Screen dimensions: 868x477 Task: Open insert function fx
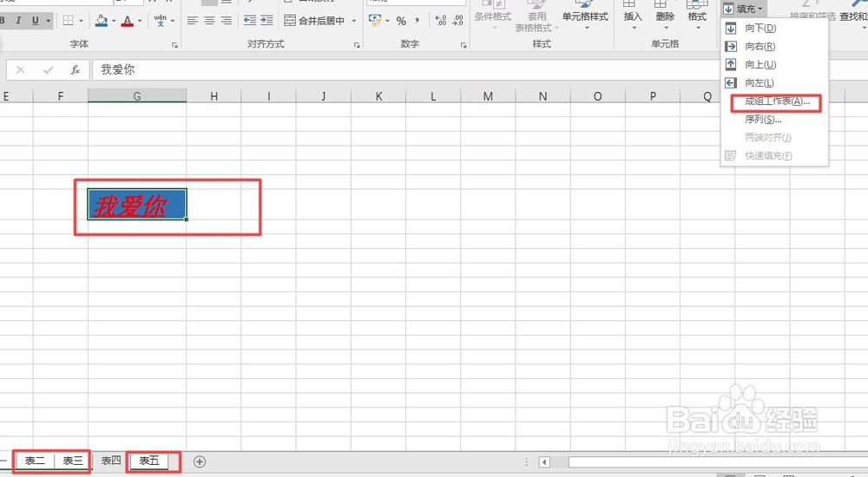(76, 69)
